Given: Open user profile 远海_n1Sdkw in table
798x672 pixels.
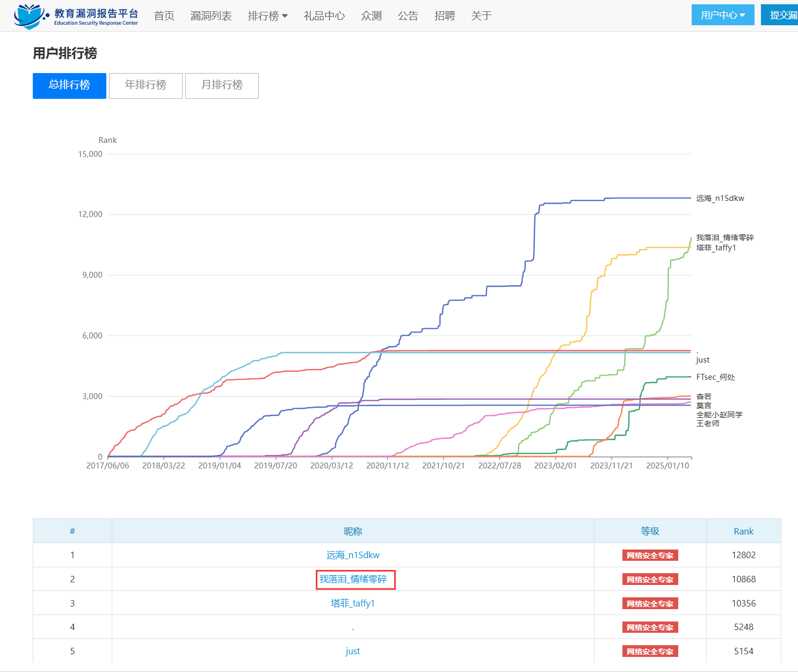Looking at the screenshot, I should point(353,555).
